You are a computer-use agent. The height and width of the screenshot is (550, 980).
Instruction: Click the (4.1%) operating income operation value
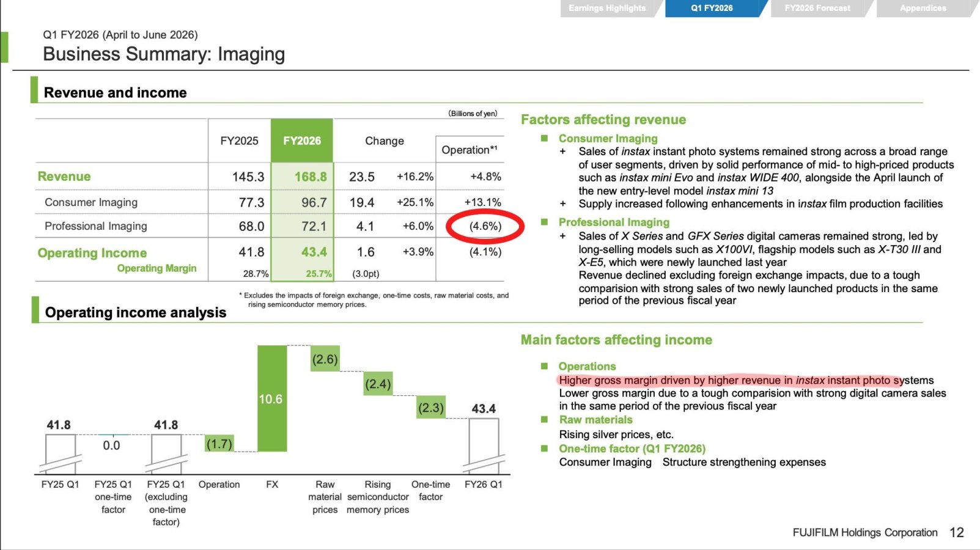point(485,252)
